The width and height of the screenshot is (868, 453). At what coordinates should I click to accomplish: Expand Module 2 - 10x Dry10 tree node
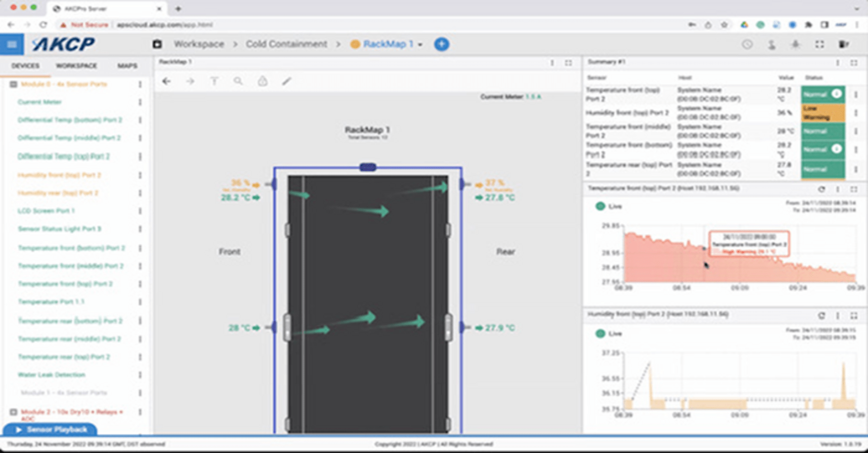14,412
